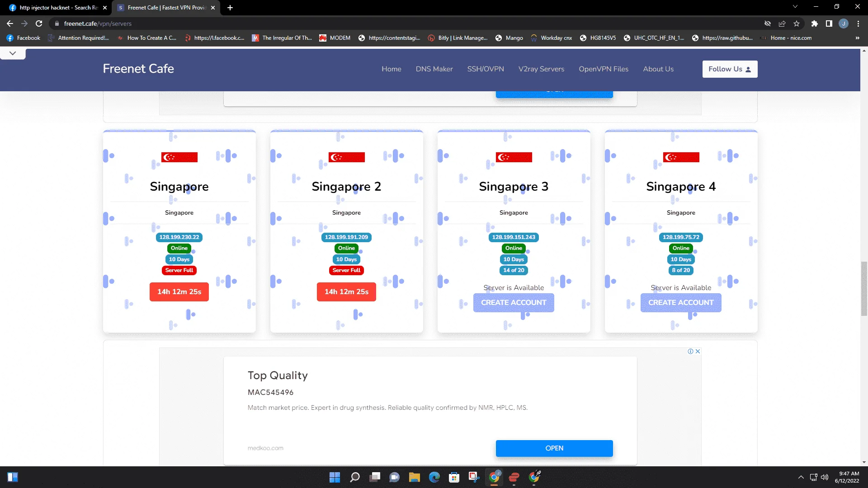Reload the current page
The height and width of the screenshot is (488, 868).
39,23
